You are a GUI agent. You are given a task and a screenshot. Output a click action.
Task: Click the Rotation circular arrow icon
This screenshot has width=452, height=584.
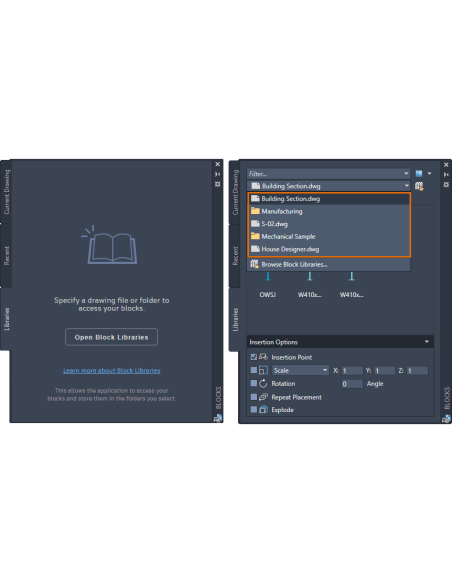[263, 383]
